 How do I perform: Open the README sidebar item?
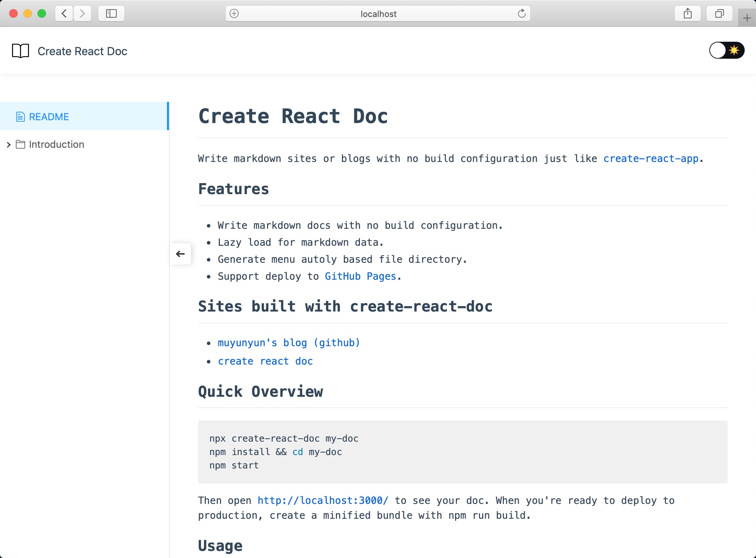pos(49,117)
